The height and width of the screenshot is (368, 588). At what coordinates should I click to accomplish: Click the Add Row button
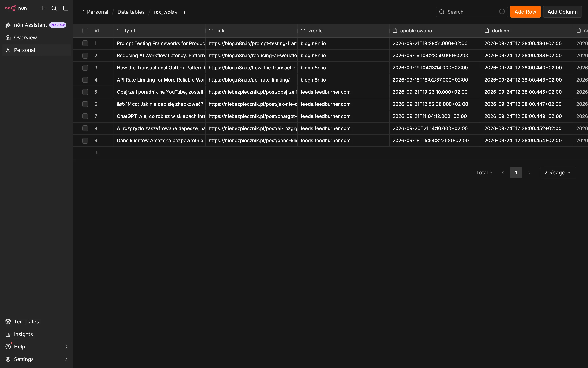point(525,12)
